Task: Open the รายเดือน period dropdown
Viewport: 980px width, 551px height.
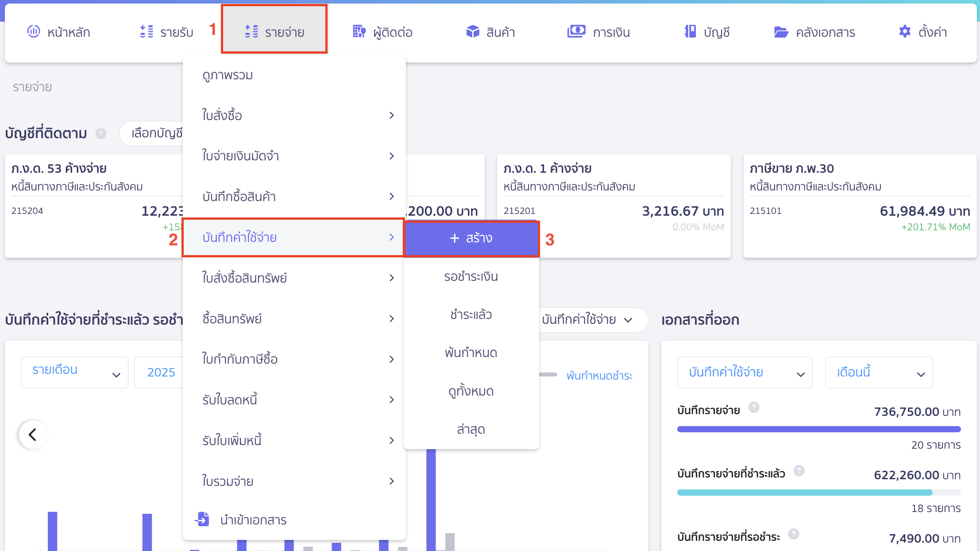Action: 74,372
